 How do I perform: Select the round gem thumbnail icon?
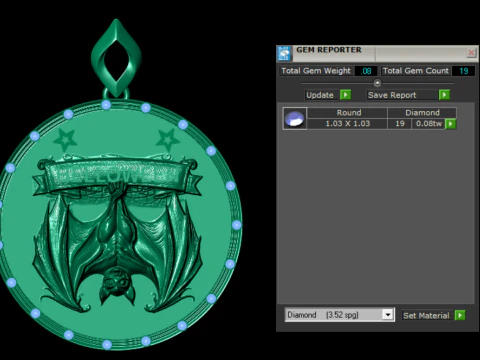295,118
